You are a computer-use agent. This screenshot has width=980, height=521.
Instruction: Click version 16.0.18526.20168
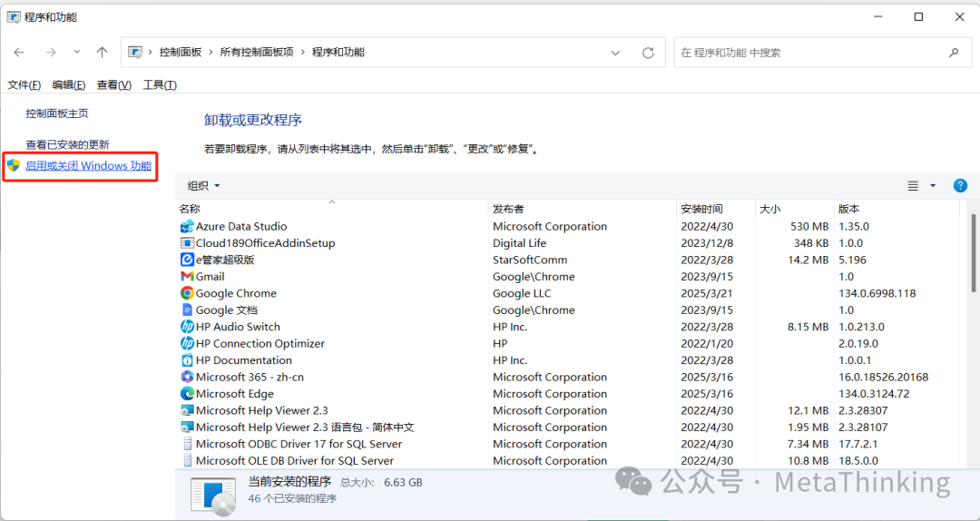click(x=883, y=378)
